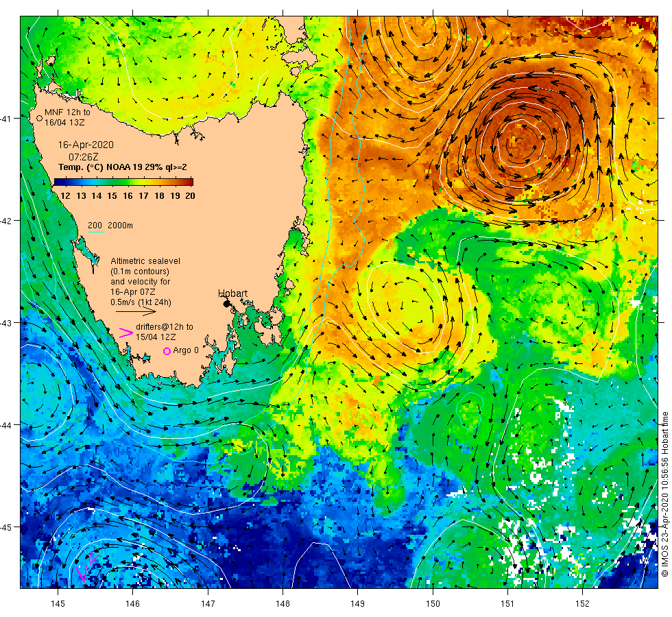Click the magenta drifter symbol in legend
Image resolution: width=672 pixels, height=617 pixels.
(x=126, y=332)
